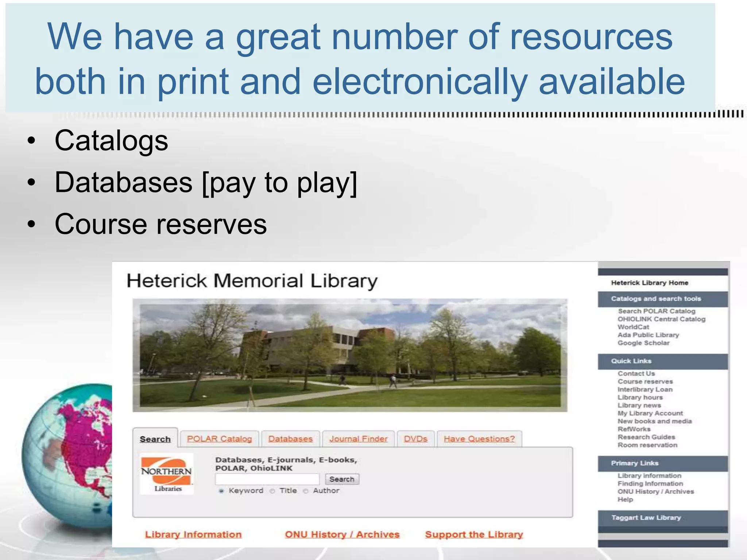Open the Library Information link at bottom
The width and height of the screenshot is (747, 560).
coord(193,534)
